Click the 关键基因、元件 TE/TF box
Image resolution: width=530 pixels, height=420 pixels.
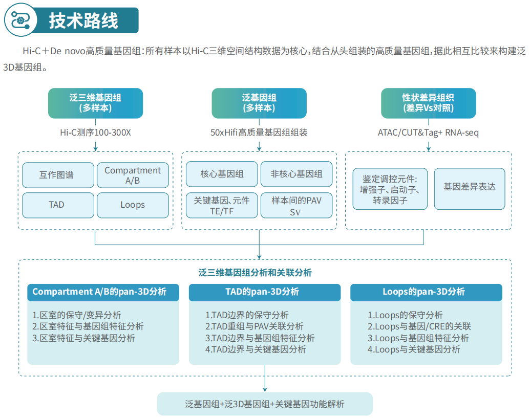pos(222,205)
